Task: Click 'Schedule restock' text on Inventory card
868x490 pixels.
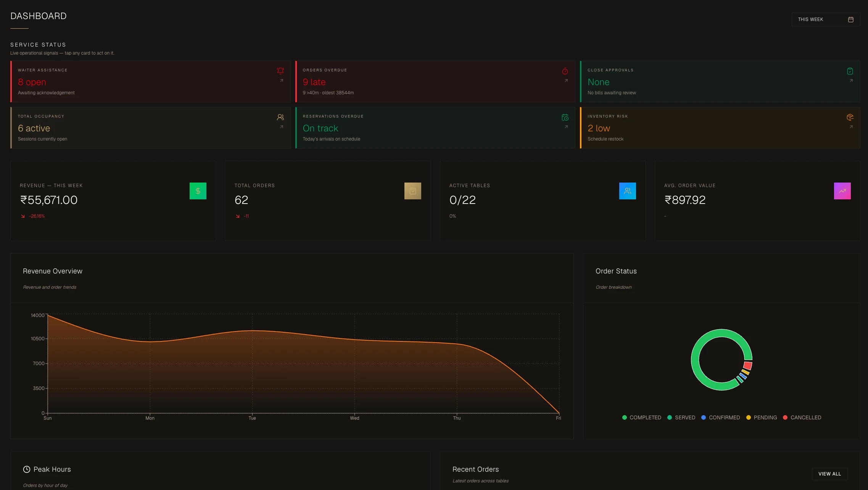Action: [x=606, y=139]
